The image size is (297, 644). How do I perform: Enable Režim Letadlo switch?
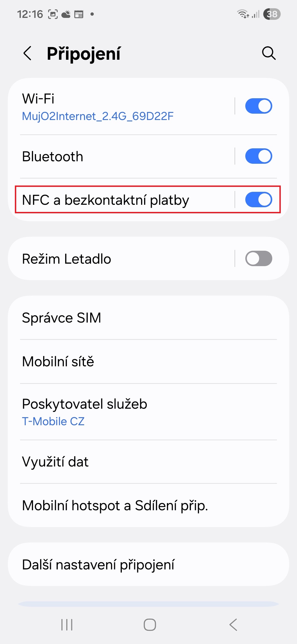(258, 258)
